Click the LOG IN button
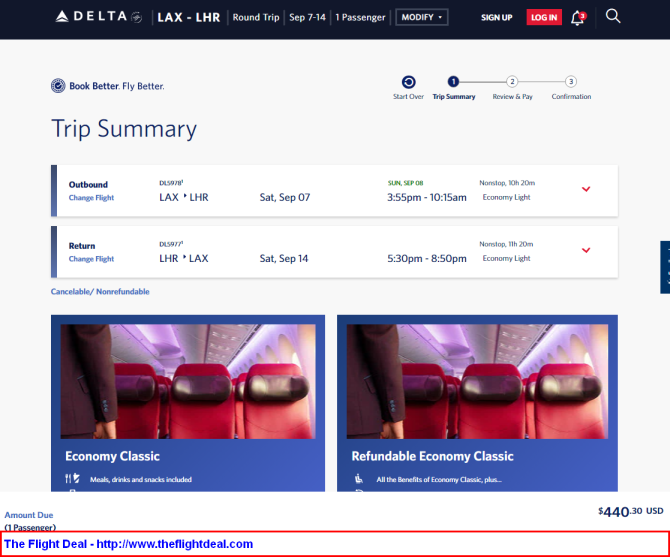670x557 pixels. click(x=544, y=18)
